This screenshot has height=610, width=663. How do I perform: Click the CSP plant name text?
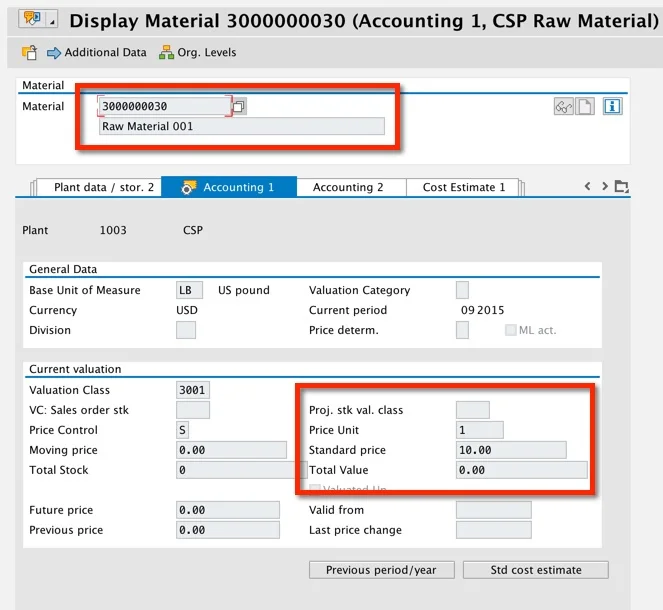(x=193, y=230)
